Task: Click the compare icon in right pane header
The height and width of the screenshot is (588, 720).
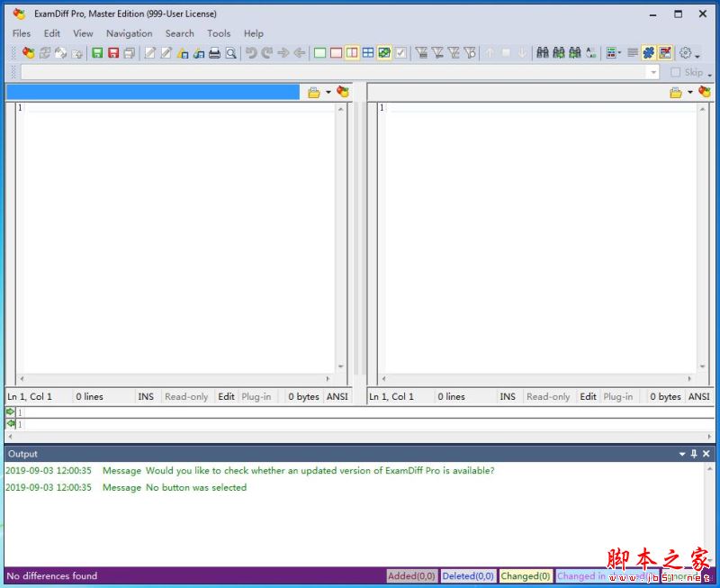Action: tap(705, 92)
